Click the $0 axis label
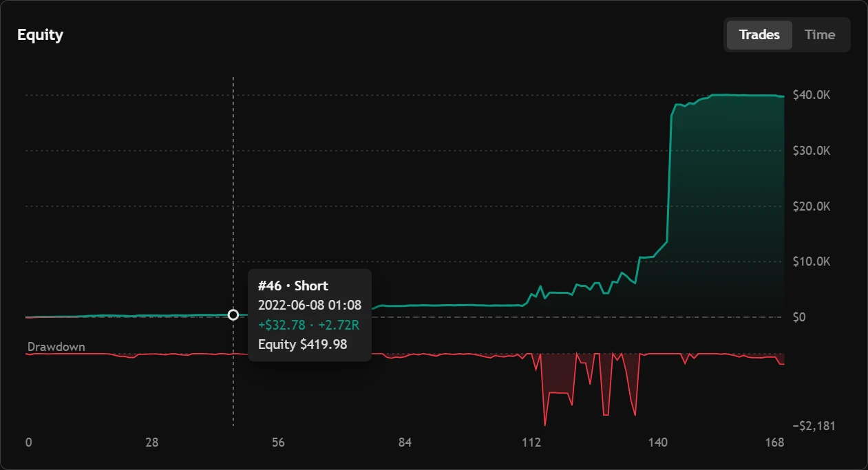The height and width of the screenshot is (470, 868). [x=801, y=317]
